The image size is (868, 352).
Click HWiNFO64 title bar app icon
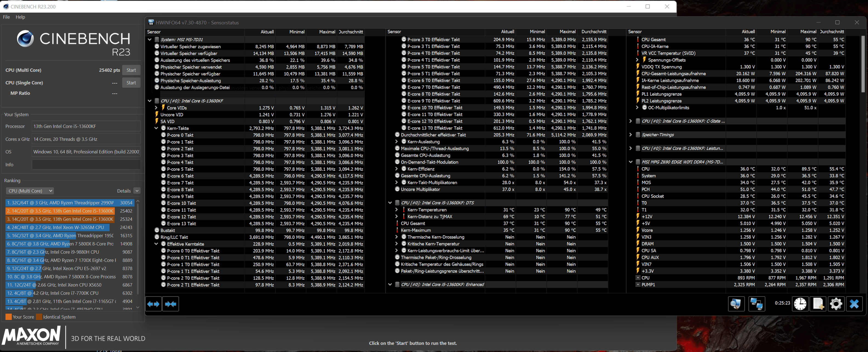click(x=151, y=22)
